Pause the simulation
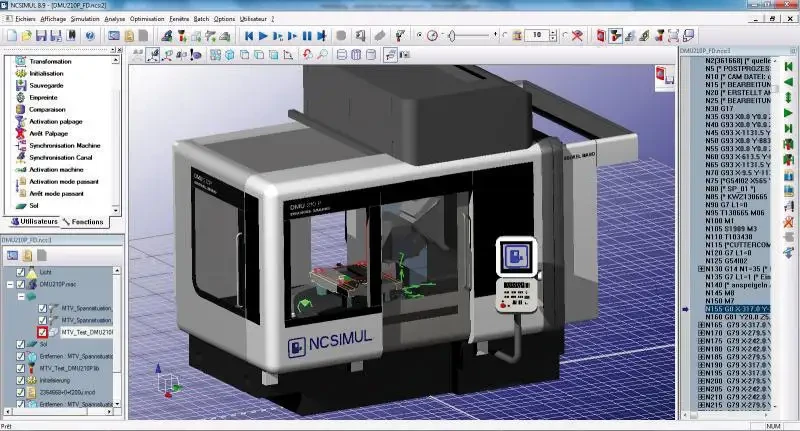The width and height of the screenshot is (800, 431). 307,36
